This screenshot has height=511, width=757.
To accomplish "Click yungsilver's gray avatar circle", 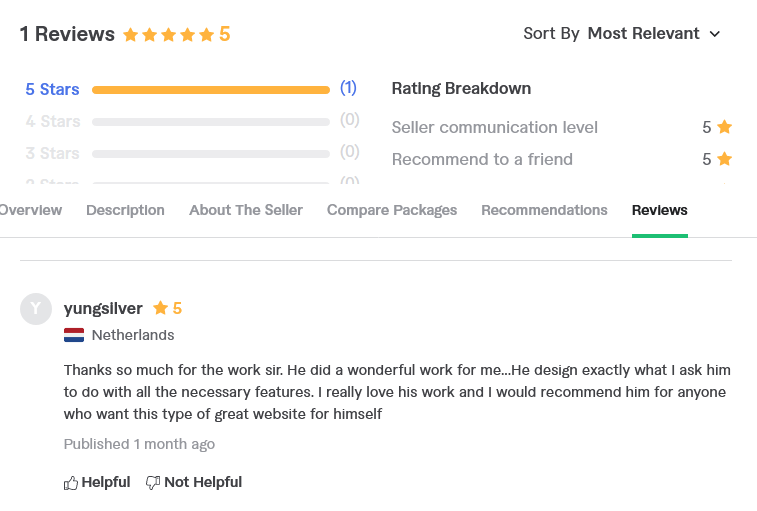I will [36, 309].
